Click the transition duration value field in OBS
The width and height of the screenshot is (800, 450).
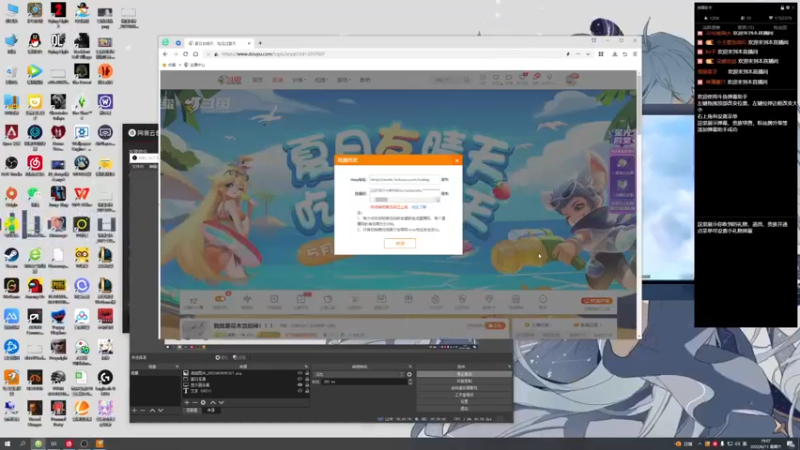click(x=364, y=382)
